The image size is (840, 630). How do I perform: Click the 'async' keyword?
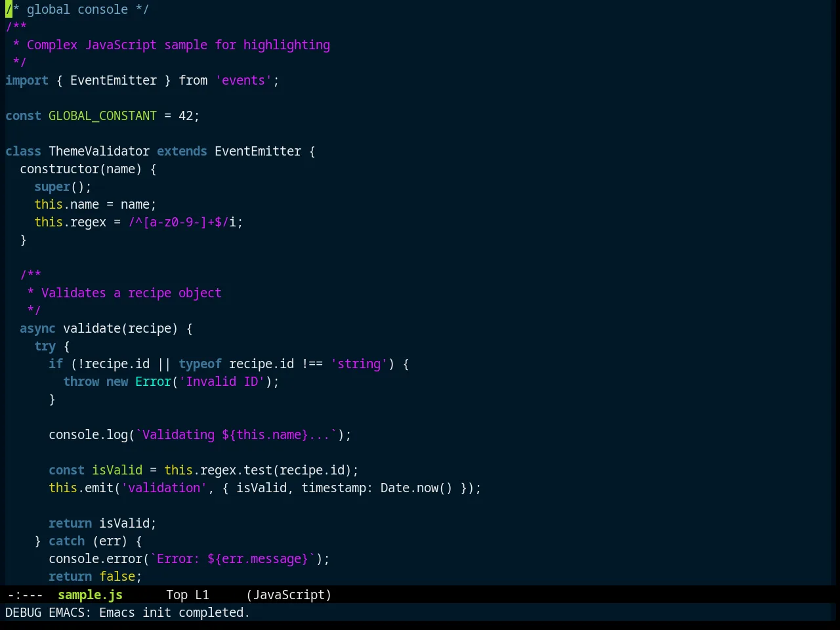click(37, 328)
